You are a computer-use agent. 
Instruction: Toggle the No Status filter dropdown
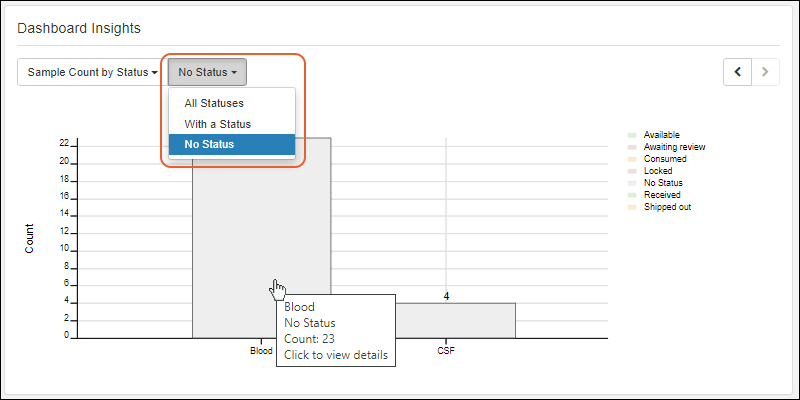[x=207, y=72]
